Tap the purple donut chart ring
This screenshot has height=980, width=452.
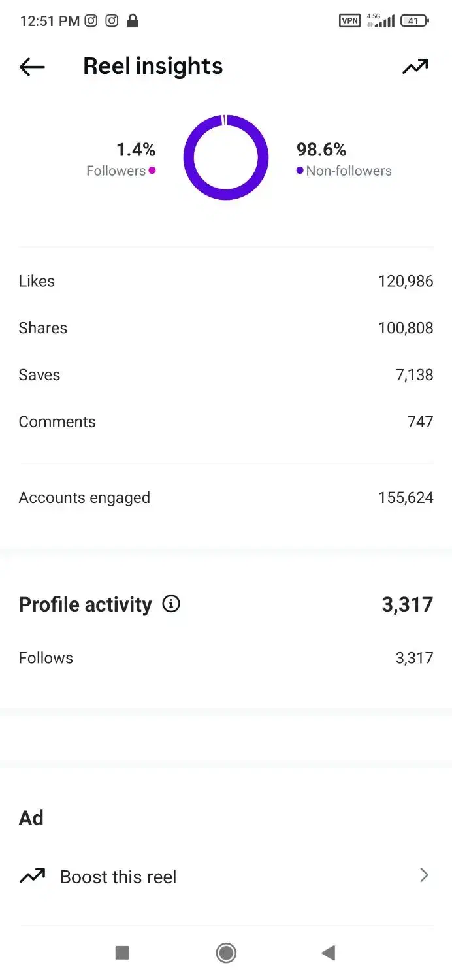click(x=226, y=157)
